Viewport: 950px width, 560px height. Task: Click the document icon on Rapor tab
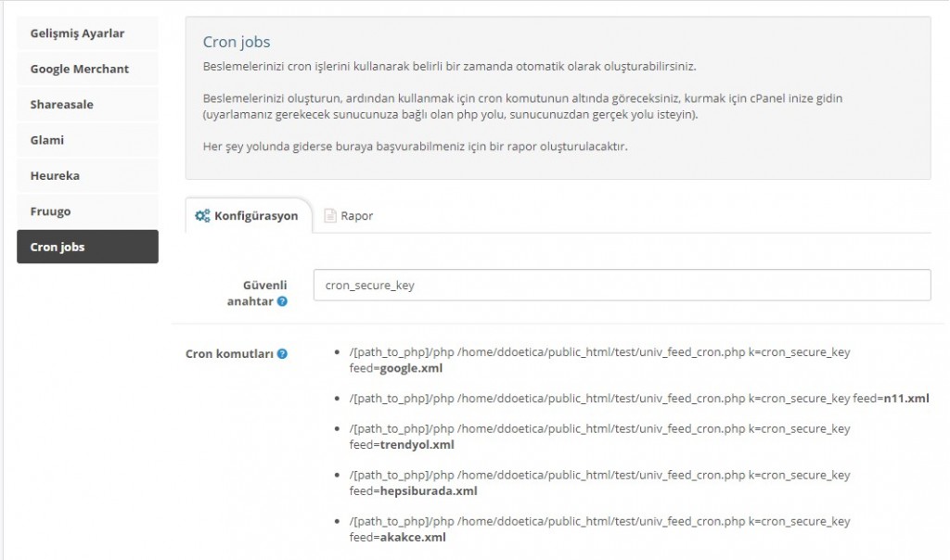[329, 216]
